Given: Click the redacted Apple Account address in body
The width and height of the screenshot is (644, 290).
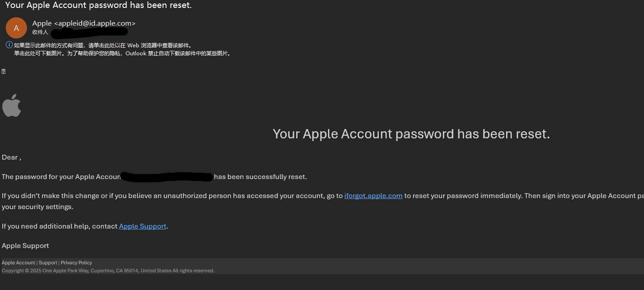Looking at the screenshot, I should [x=167, y=177].
